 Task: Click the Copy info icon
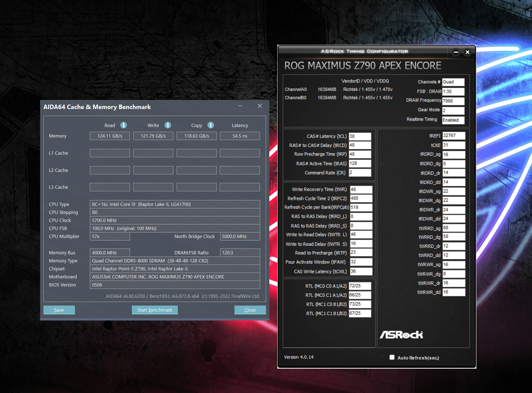click(211, 125)
